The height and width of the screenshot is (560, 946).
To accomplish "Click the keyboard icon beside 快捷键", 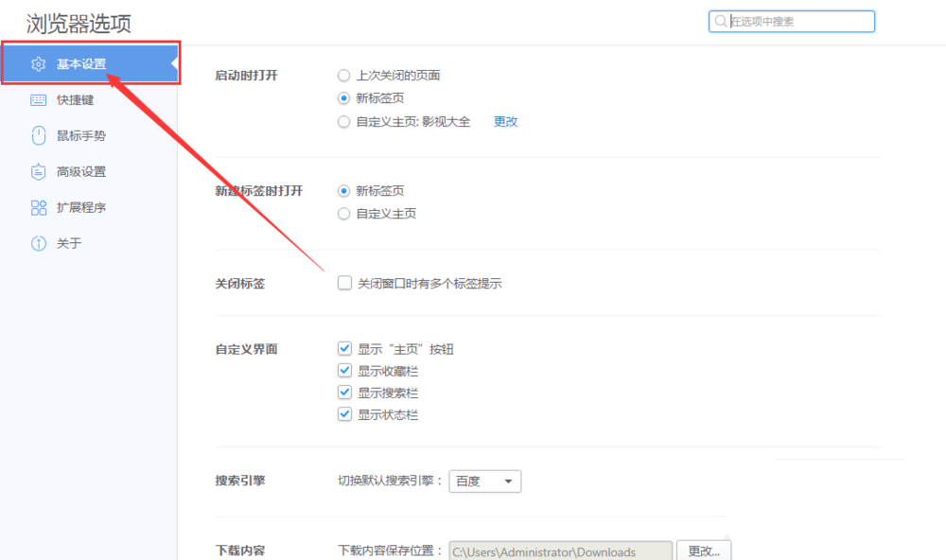I will pyautogui.click(x=38, y=99).
